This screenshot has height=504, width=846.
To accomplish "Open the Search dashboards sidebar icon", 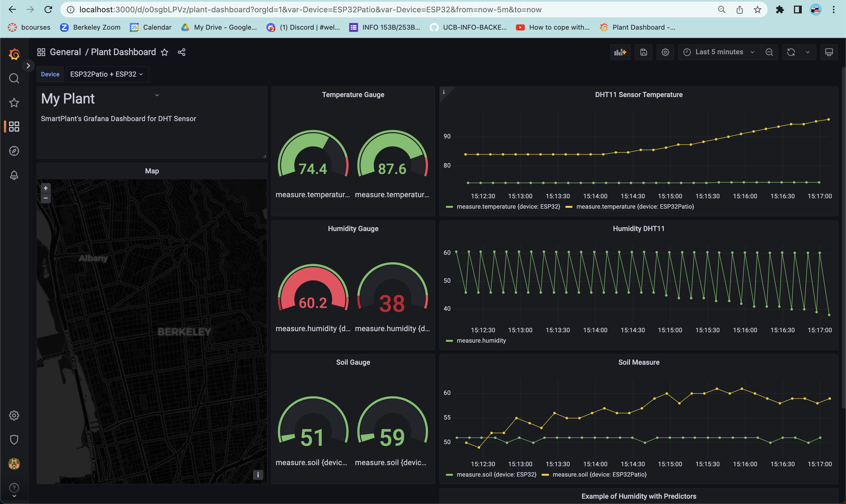I will point(14,78).
